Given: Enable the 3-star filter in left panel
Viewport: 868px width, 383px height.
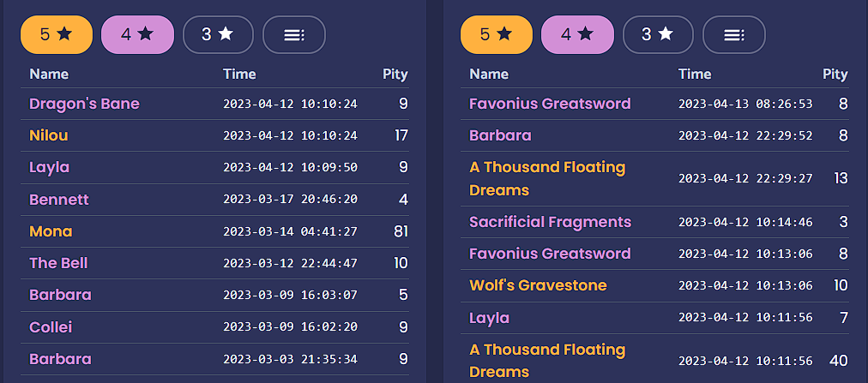Looking at the screenshot, I should click(218, 34).
